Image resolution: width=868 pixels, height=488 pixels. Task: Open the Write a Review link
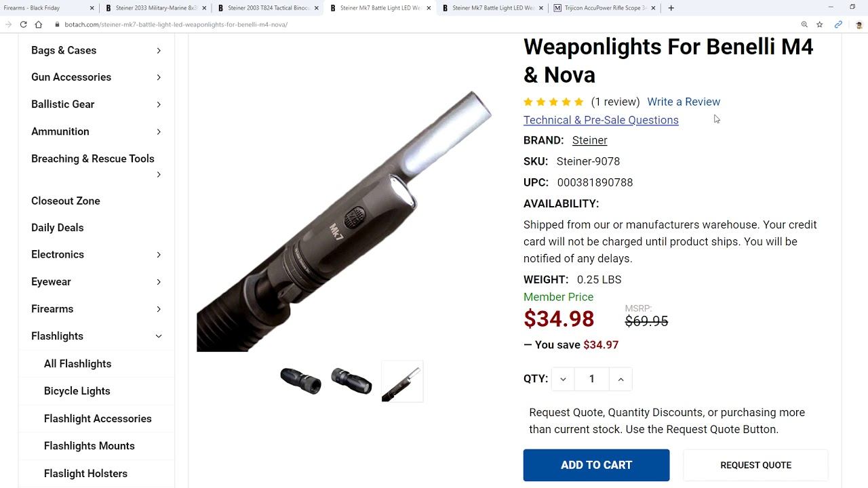[x=684, y=102]
